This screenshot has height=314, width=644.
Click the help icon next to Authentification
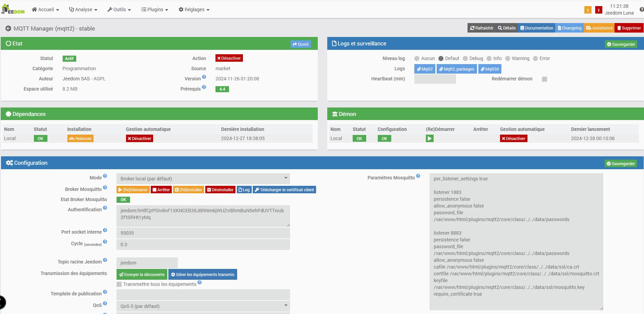[x=105, y=208]
